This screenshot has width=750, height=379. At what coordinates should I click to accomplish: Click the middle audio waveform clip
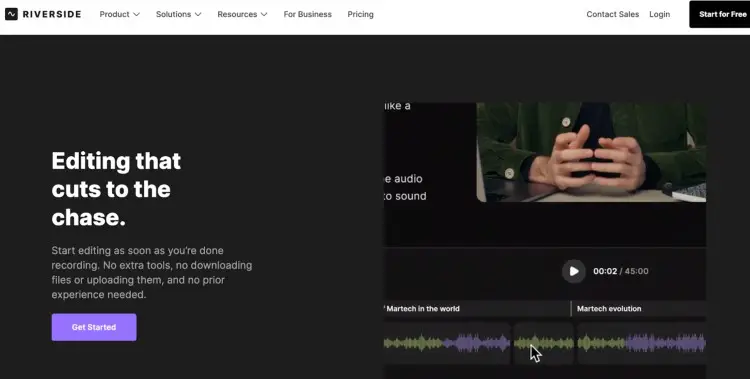pyautogui.click(x=544, y=343)
